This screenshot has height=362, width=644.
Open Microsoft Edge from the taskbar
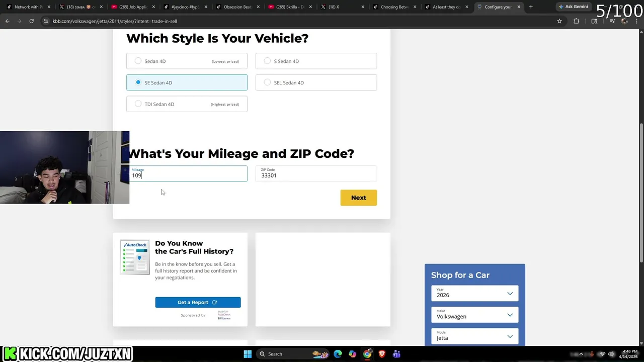(338, 354)
